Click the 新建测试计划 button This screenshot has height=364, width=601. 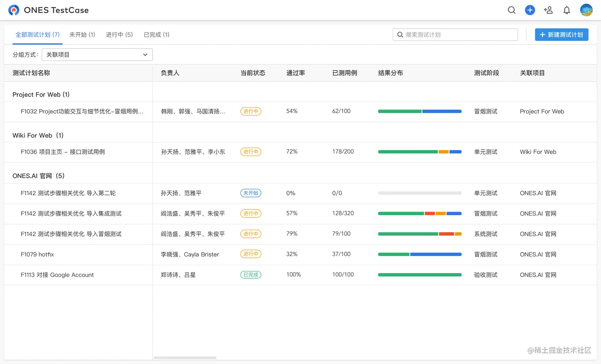(x=562, y=35)
